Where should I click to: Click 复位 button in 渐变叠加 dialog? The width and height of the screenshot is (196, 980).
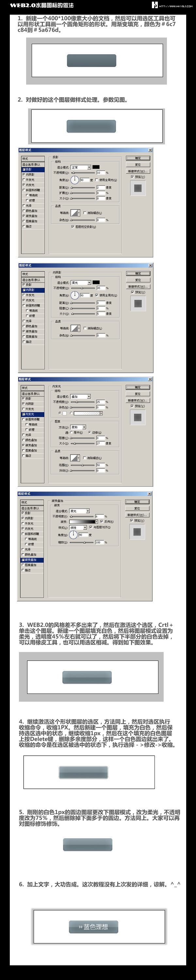click(x=137, y=508)
